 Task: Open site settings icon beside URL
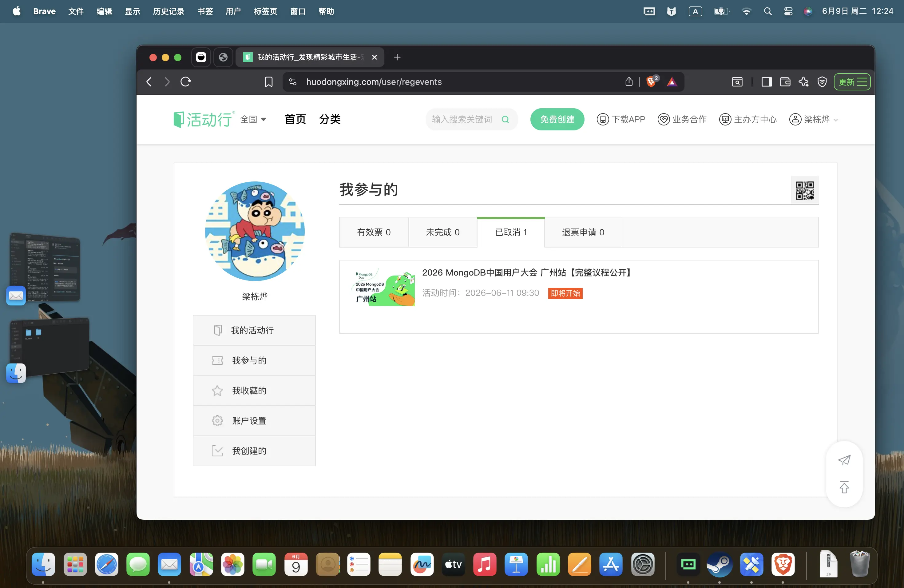point(292,82)
